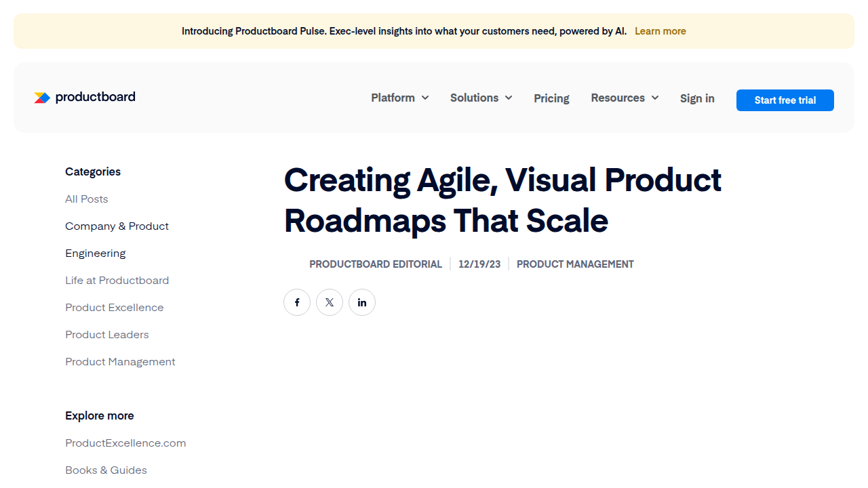Viewport: 868px width, 488px height.
Task: Click the 12/19/23 publication date
Action: point(479,264)
